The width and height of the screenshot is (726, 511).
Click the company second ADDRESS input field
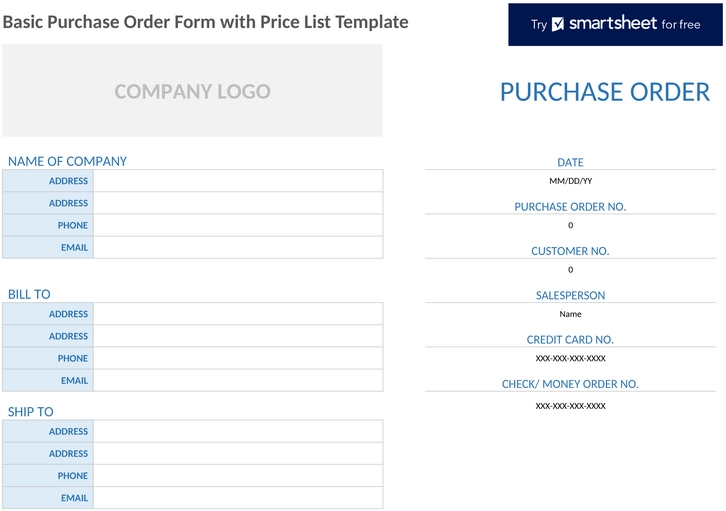[x=238, y=203]
